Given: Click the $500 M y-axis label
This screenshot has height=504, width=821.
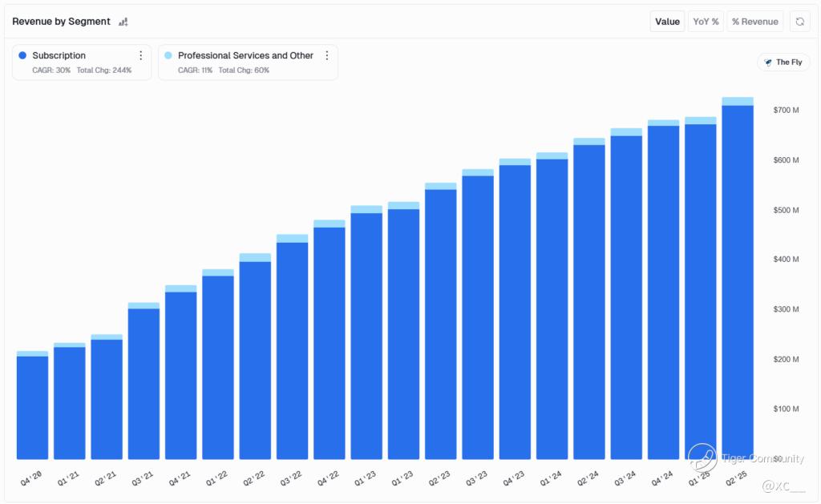Looking at the screenshot, I should click(786, 210).
